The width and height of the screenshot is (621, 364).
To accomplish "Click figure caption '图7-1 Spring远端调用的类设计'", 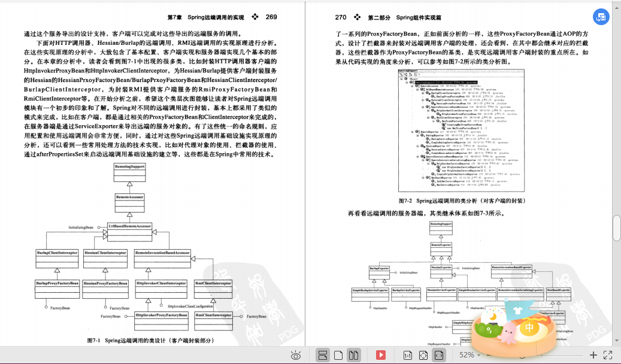I will click(150, 340).
